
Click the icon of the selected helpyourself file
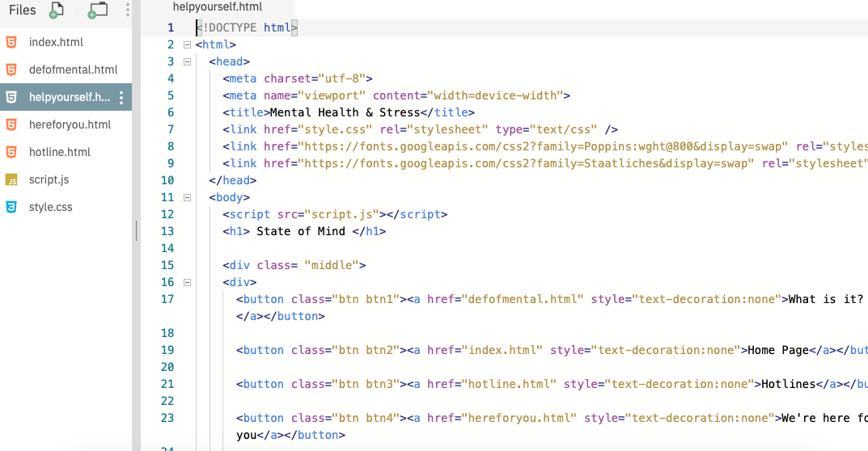tap(11, 98)
